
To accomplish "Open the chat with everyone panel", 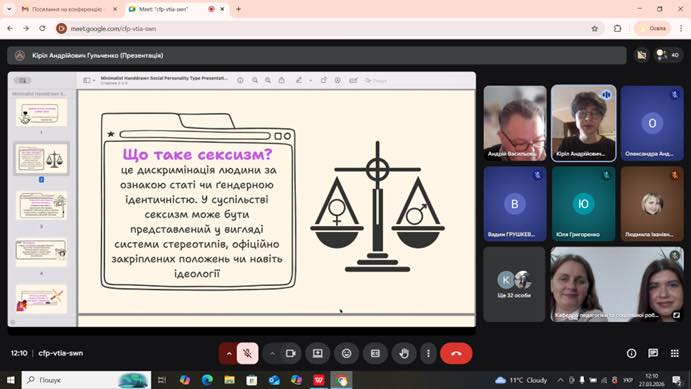I will [653, 353].
